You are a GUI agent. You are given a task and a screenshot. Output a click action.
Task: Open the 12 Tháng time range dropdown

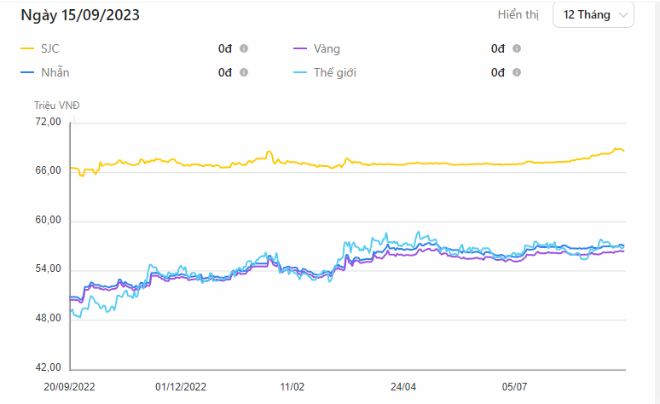[593, 15]
